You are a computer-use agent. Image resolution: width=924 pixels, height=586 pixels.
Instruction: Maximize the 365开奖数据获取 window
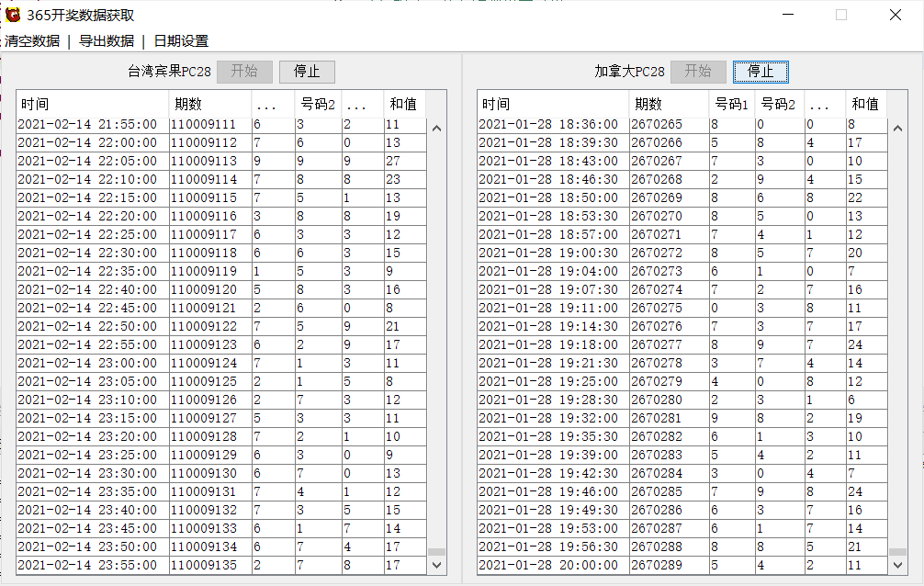pos(840,15)
